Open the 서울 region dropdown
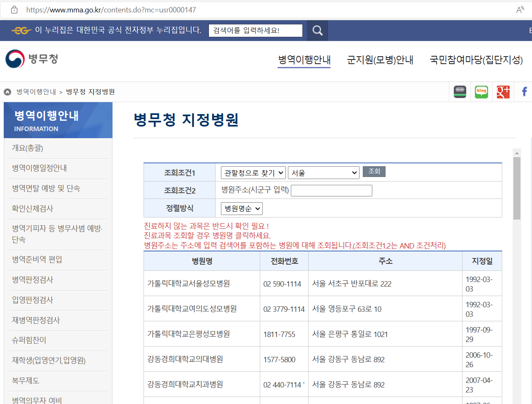Image resolution: width=532 pixels, height=404 pixels. pos(324,172)
